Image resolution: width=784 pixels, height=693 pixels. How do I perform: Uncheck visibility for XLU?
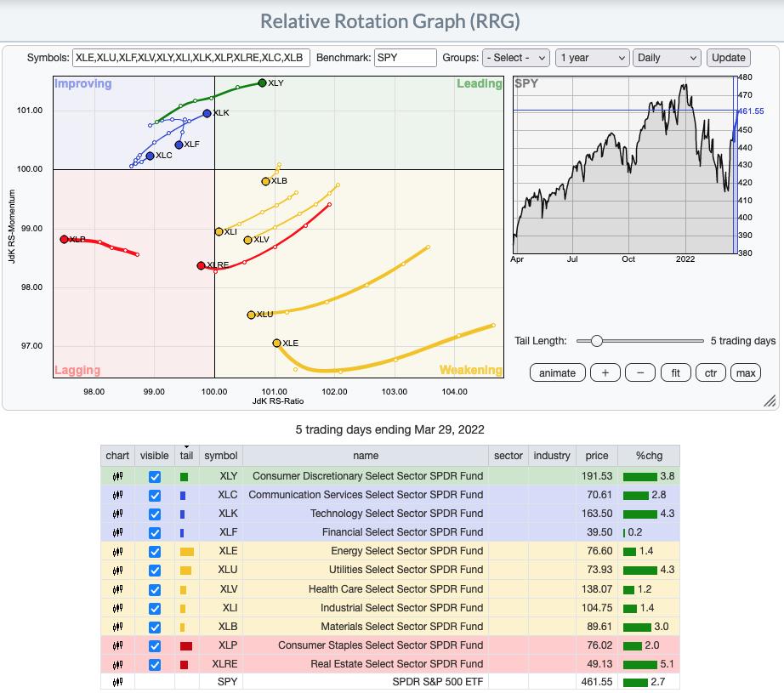coord(155,571)
